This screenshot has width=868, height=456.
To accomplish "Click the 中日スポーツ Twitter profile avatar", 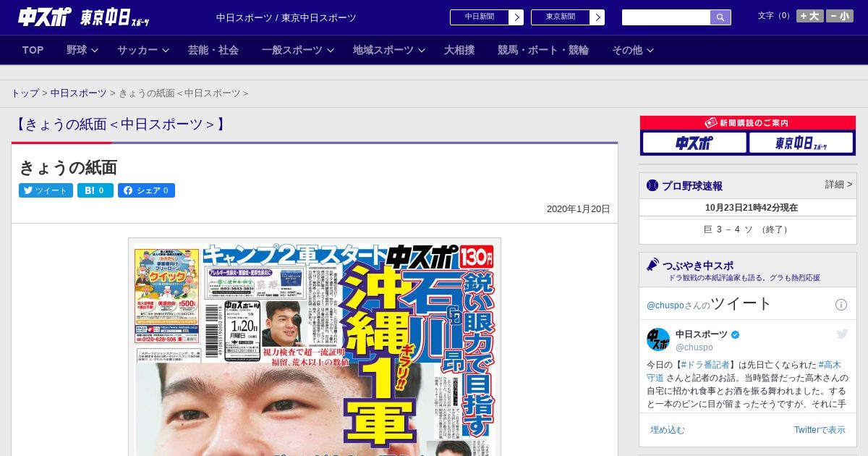I will coord(658,339).
